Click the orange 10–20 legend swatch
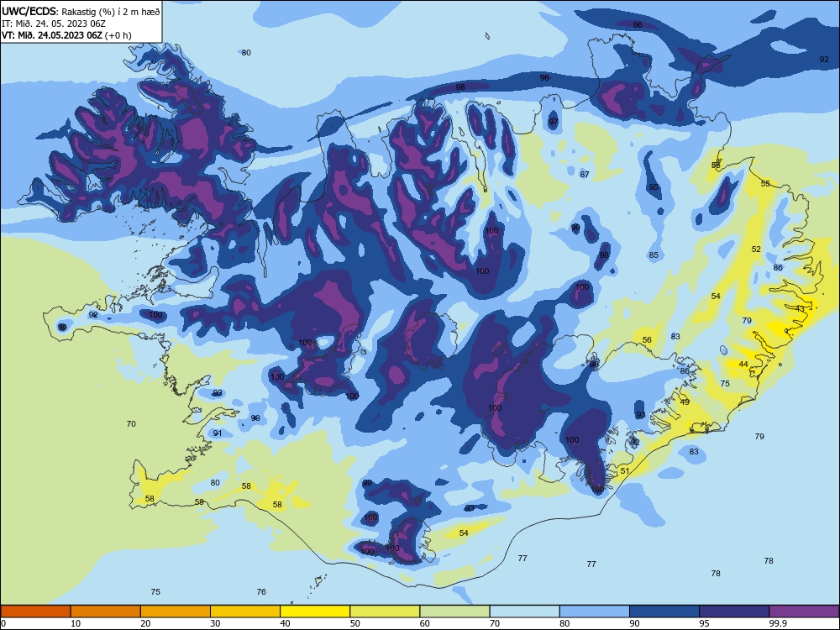Viewport: 840px width, 630px height. coord(106,612)
